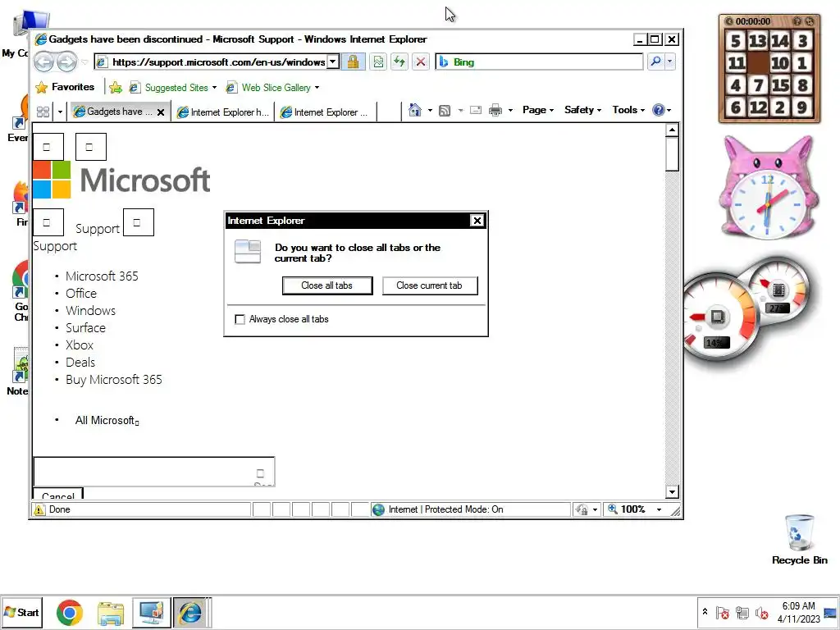Click the pink cat clock gadget

coord(768,188)
